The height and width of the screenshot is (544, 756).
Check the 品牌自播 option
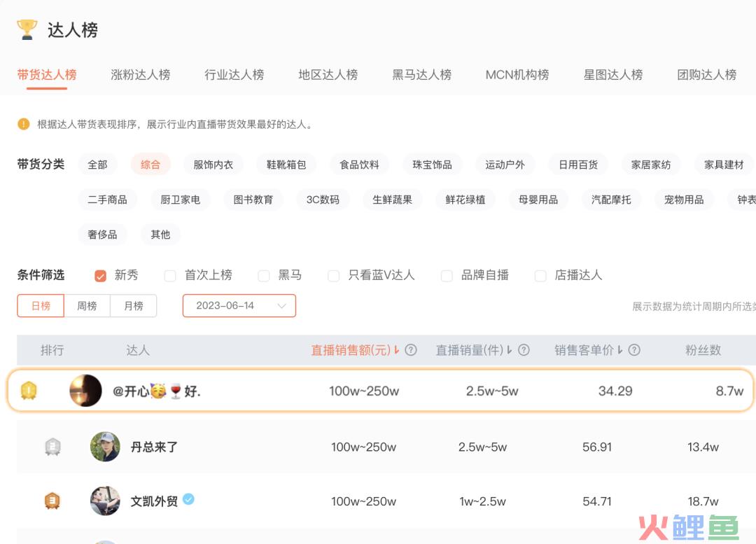click(x=447, y=276)
